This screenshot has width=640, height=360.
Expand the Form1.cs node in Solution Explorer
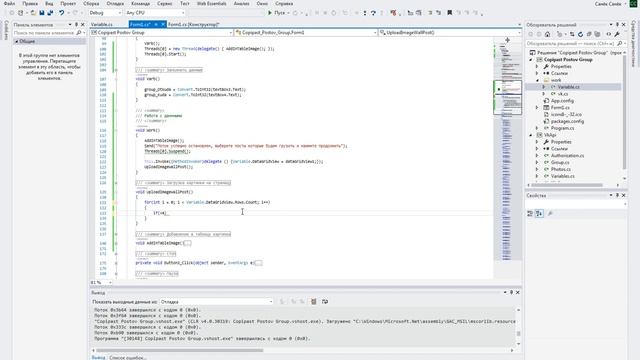(537, 107)
